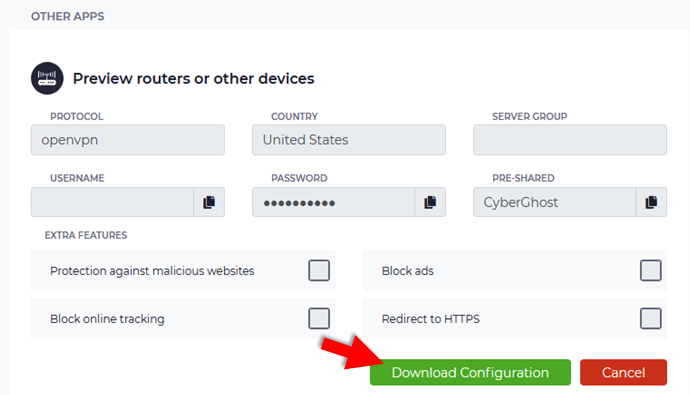
Task: Enable Protection against malicious websites
Action: click(319, 270)
